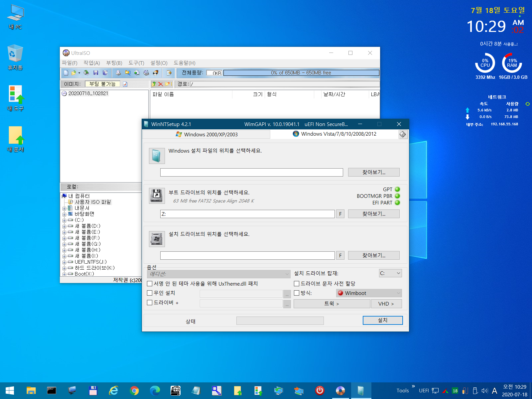
Task: Open 설정(O) menu in UltraISO
Action: pos(159,63)
